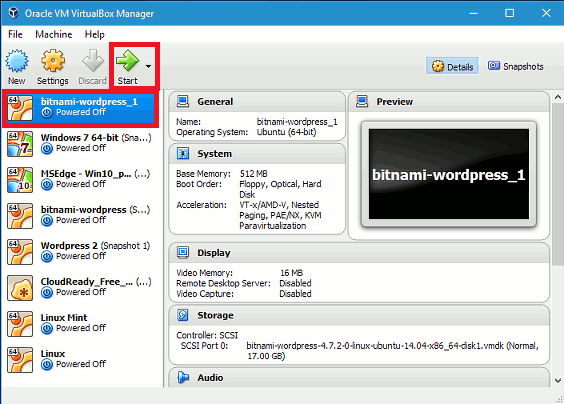The image size is (564, 404).
Task: Click the bitnami-wordpress_1 preview thumbnail
Action: [x=449, y=174]
